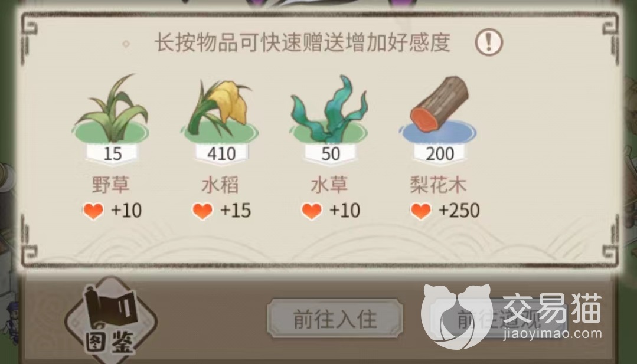
Task: Click the 水稻 item name label
Action: point(220,185)
